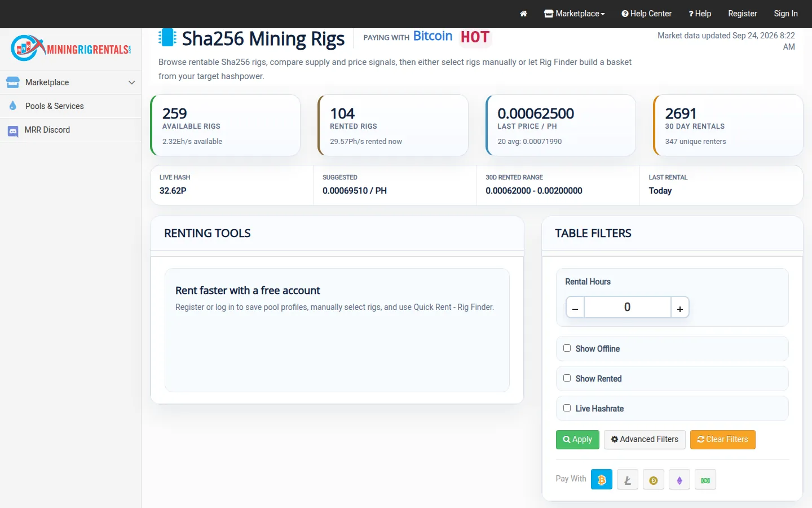Click the green Apply button

[x=577, y=440]
